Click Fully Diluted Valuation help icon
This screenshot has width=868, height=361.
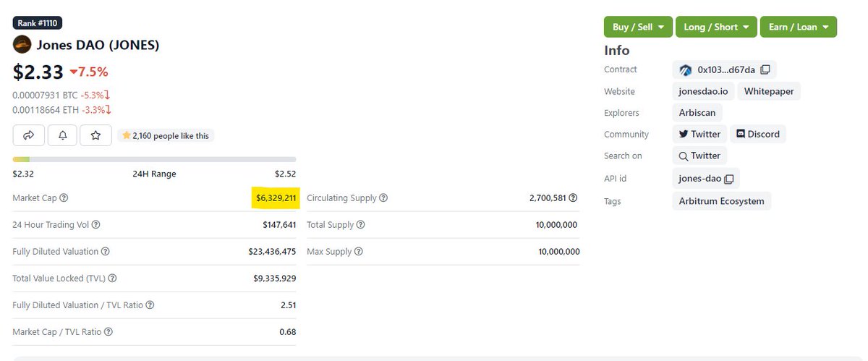pyautogui.click(x=106, y=252)
